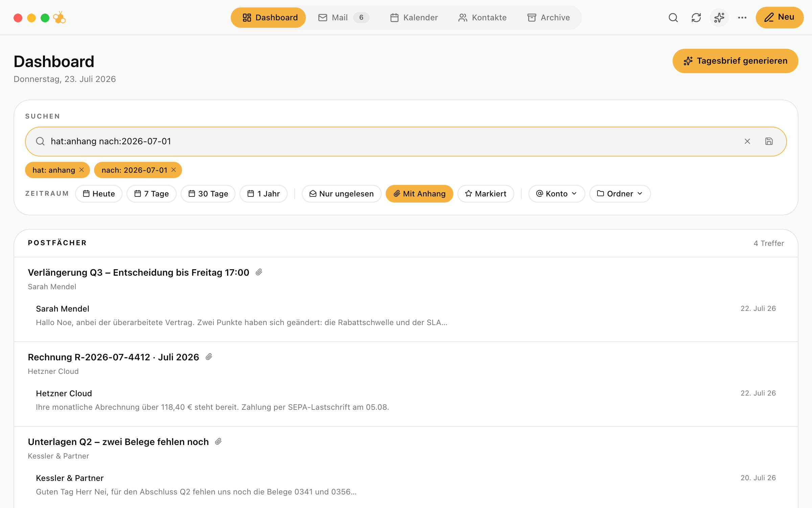The height and width of the screenshot is (508, 812).
Task: Open Kessler & Partner message preview row
Action: pyautogui.click(x=406, y=485)
